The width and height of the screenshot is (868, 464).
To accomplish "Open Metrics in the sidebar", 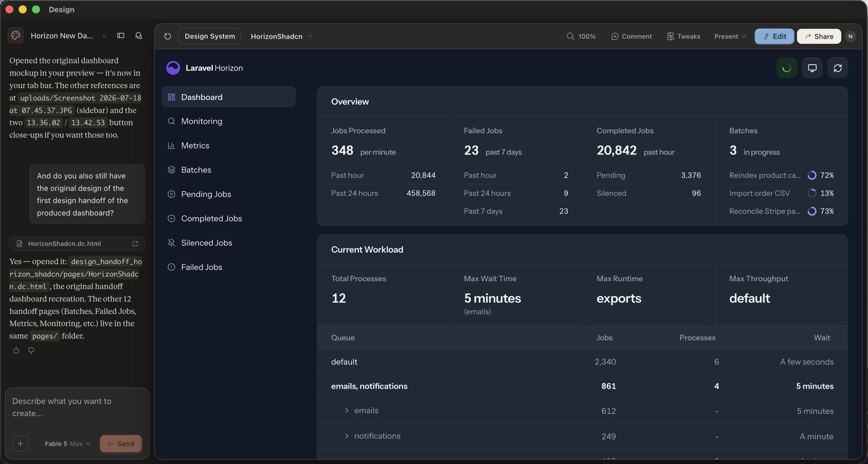I will pyautogui.click(x=229, y=146).
